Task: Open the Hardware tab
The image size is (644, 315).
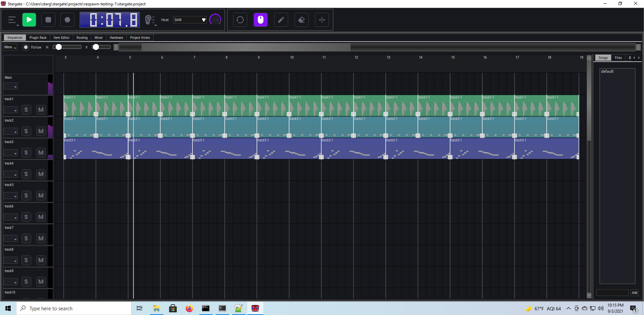Action: point(116,38)
